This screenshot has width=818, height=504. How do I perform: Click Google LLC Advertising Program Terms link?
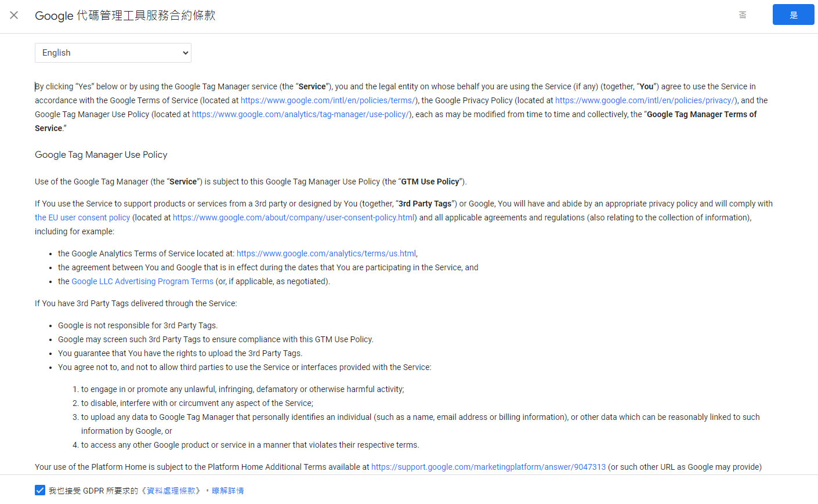point(143,281)
